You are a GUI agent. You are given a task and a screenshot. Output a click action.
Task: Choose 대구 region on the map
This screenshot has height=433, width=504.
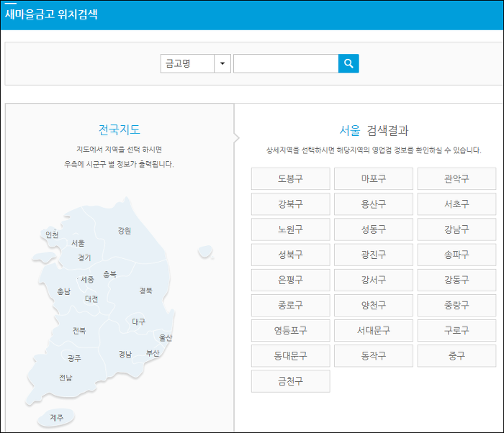[x=139, y=322]
